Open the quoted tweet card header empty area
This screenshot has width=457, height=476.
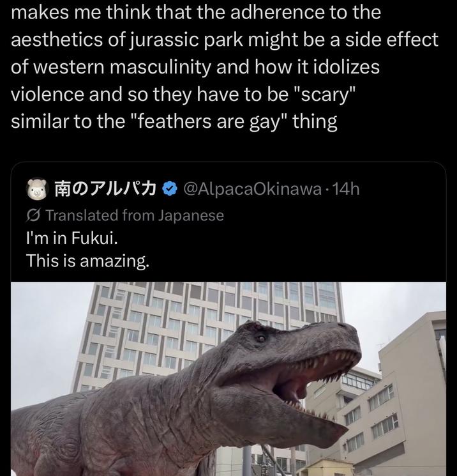point(400,189)
